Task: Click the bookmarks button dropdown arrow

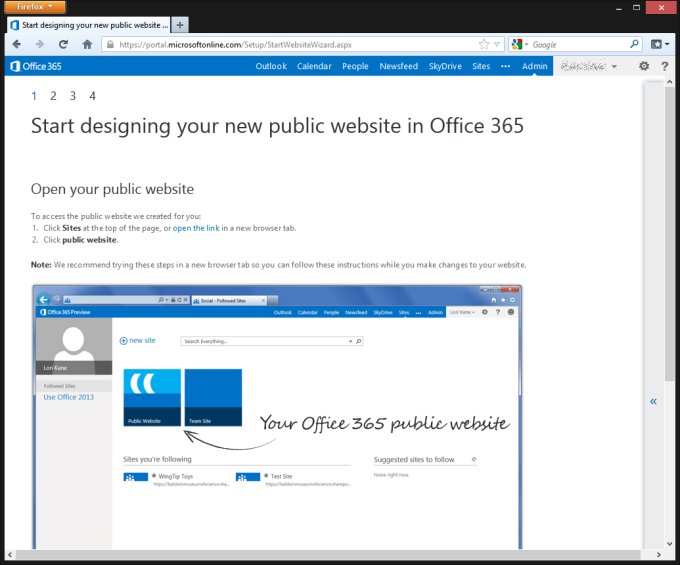Action: 667,44
